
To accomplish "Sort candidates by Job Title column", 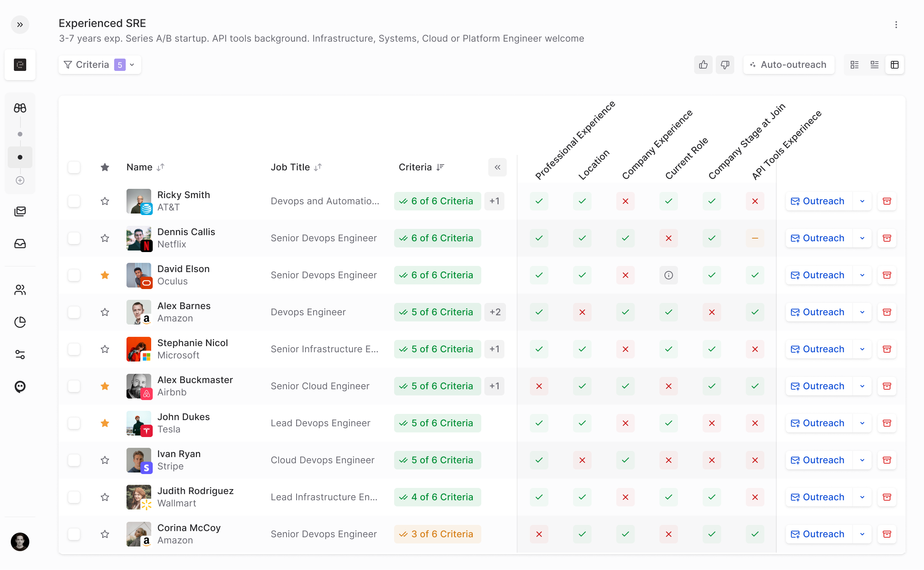I will click(x=318, y=167).
